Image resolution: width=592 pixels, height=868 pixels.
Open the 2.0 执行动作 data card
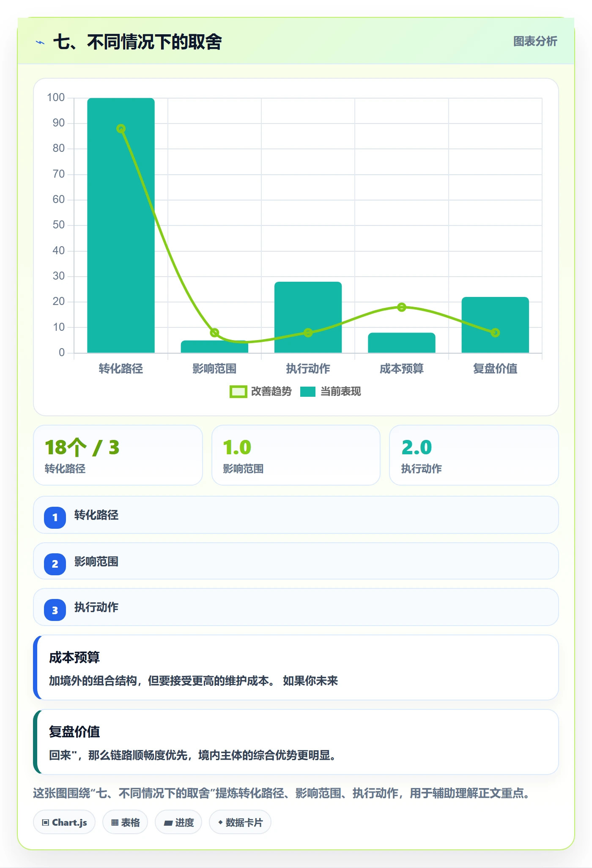point(474,455)
